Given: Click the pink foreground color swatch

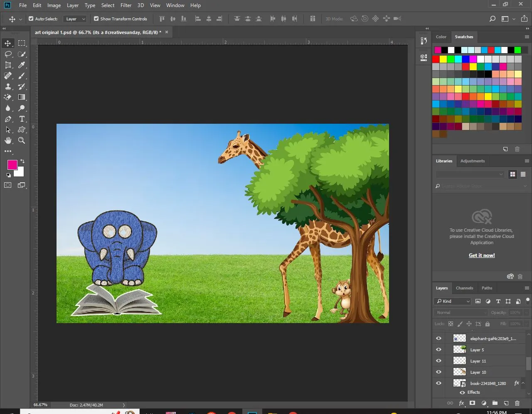Looking at the screenshot, I should [12, 164].
